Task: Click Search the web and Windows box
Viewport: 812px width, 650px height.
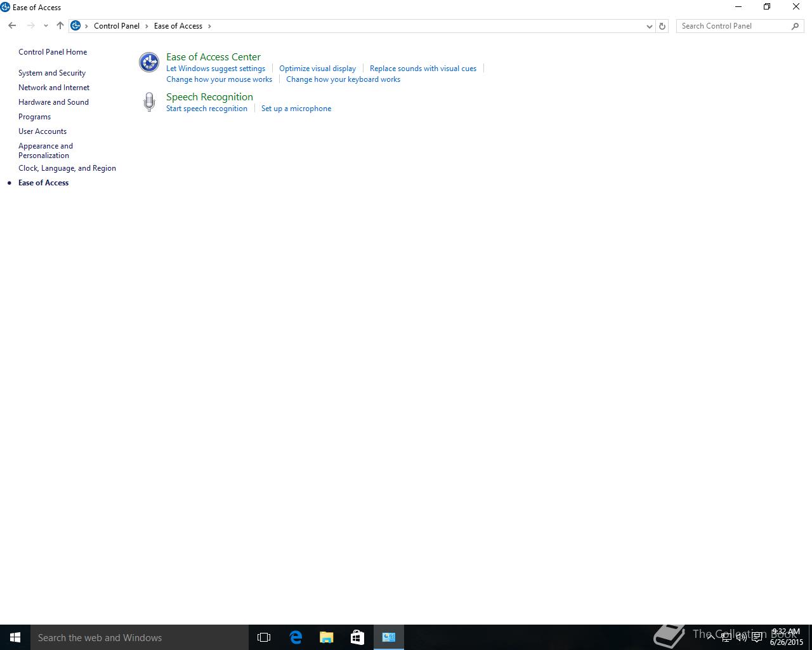Action: (140, 637)
